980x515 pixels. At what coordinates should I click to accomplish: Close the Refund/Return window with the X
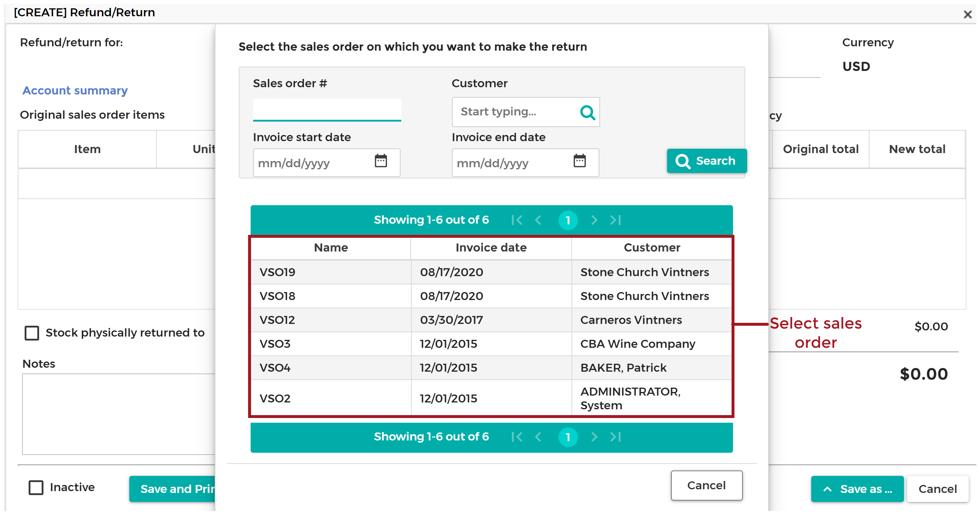(x=967, y=14)
